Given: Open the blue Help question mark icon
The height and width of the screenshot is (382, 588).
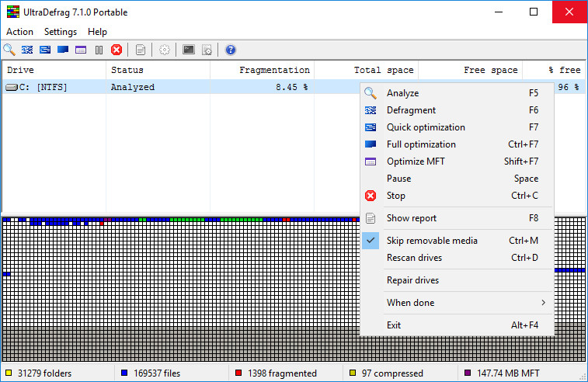Looking at the screenshot, I should 231,50.
